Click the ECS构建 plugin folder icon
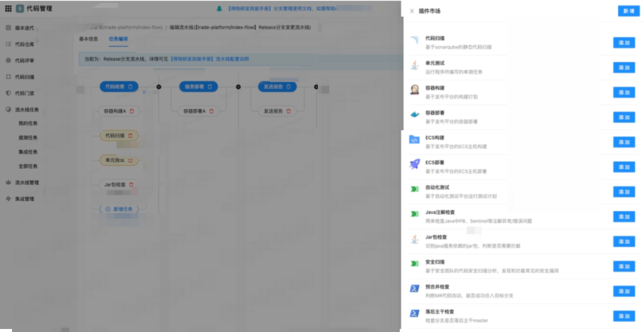 click(x=414, y=140)
